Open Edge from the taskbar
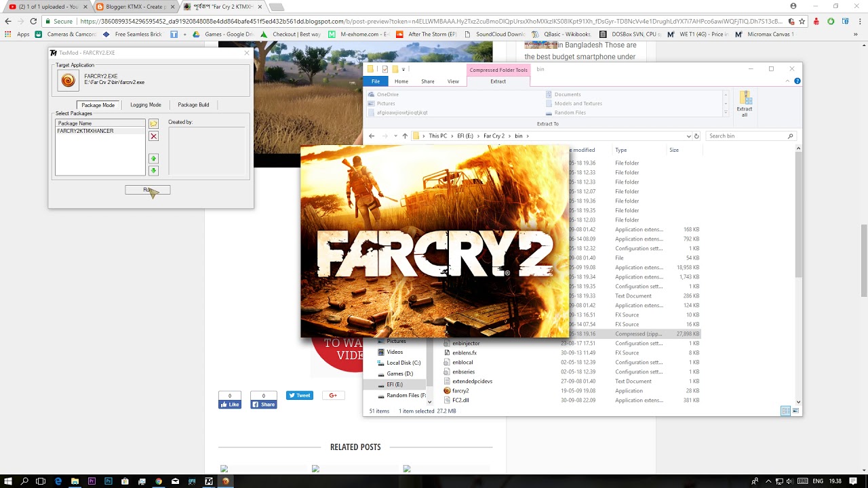Screen dimensions: 868x488 click(x=58, y=481)
